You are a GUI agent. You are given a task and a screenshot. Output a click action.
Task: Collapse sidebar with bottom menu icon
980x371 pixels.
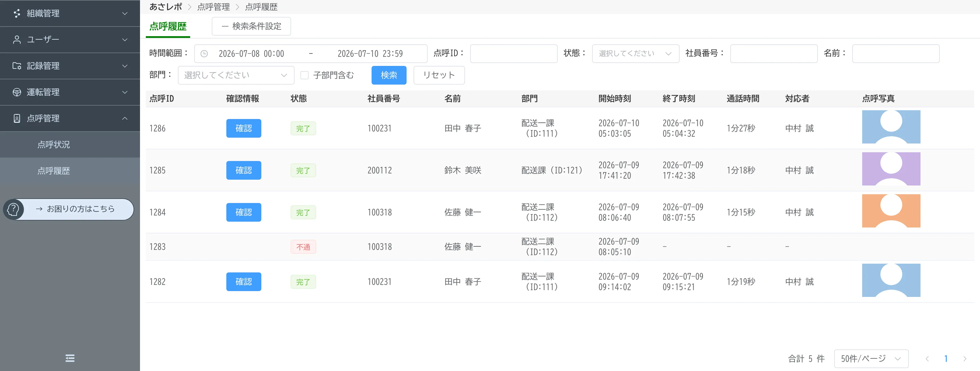pyautogui.click(x=70, y=358)
